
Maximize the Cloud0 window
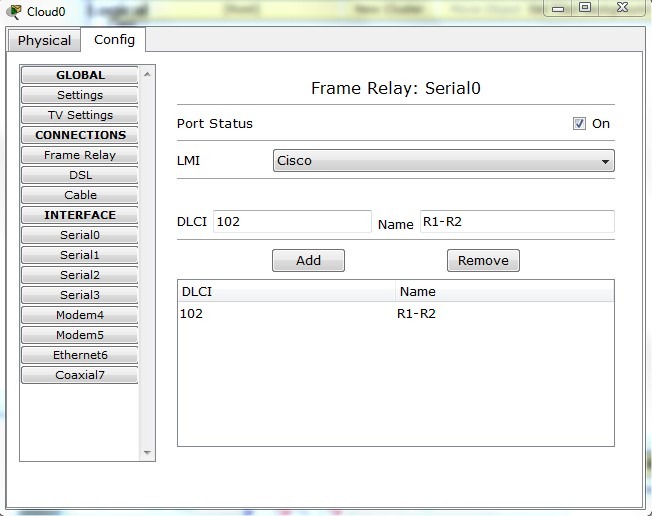585,7
